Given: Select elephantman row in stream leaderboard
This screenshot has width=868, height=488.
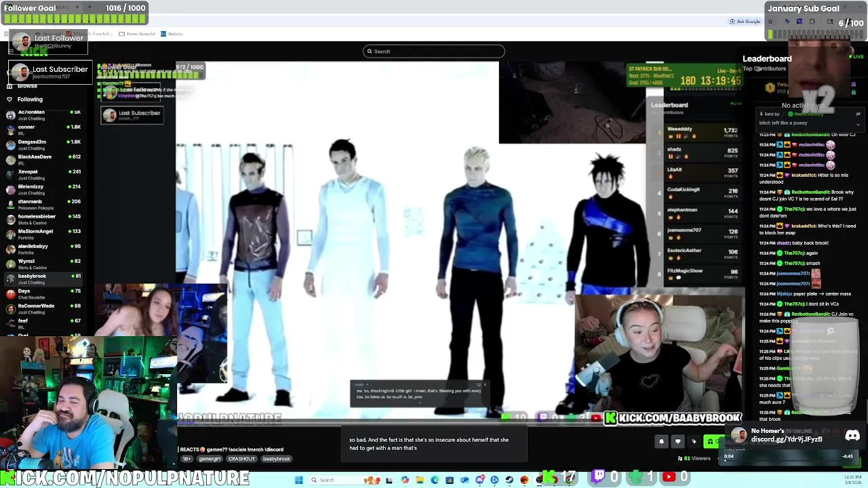Looking at the screenshot, I should click(x=697, y=213).
